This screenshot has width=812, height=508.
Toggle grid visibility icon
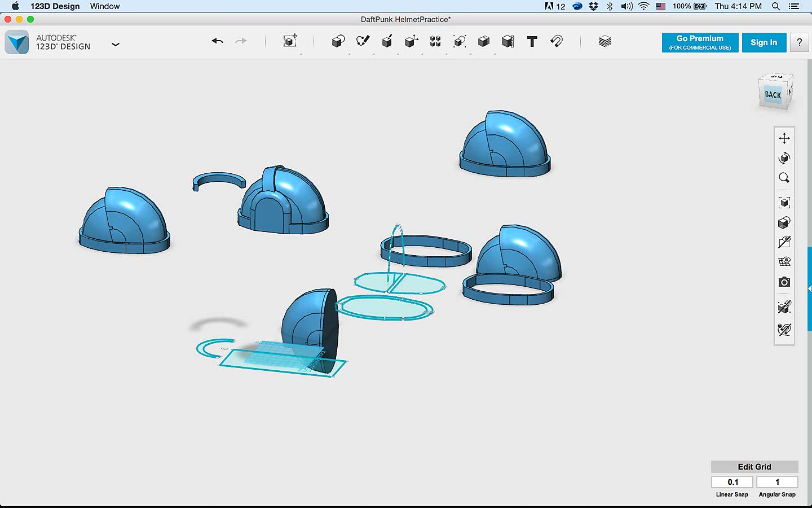[x=784, y=262]
